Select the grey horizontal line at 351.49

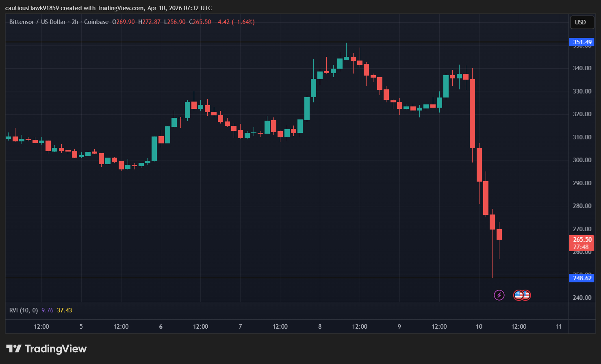click(x=244, y=42)
